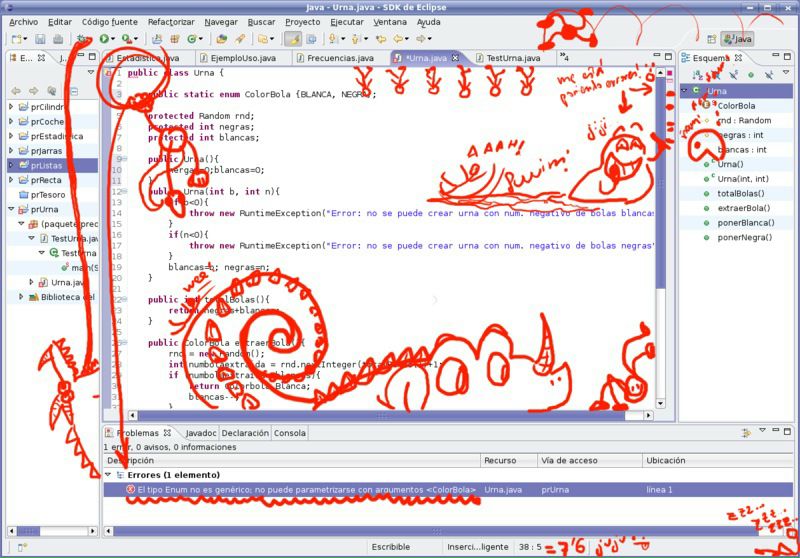
Task: Click the Previous Annotation icon
Action: [357, 39]
